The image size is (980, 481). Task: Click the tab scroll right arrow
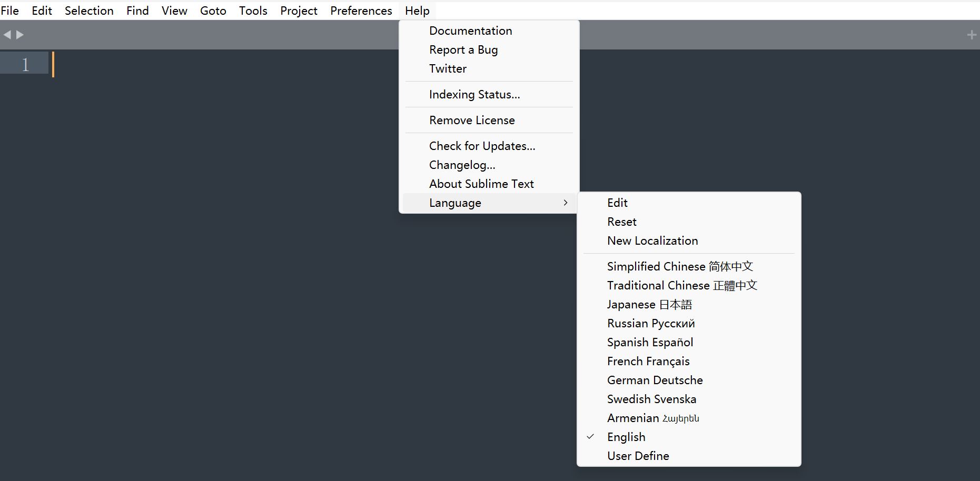point(20,35)
